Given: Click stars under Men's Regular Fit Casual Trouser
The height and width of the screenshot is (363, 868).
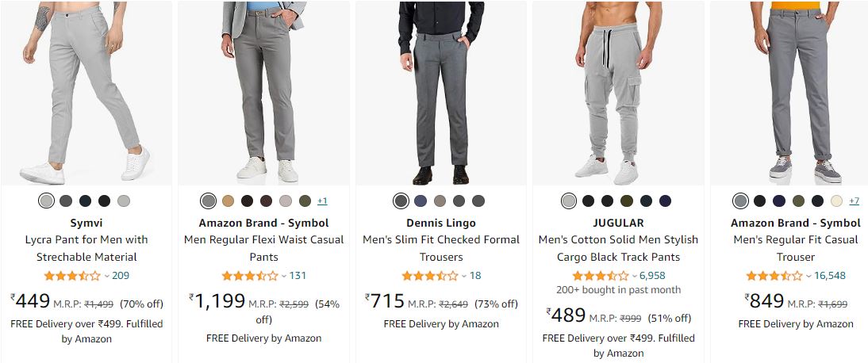Looking at the screenshot, I should (774, 276).
